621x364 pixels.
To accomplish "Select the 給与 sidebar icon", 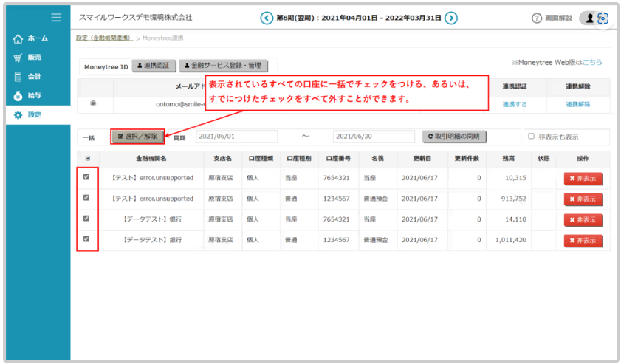I will (18, 96).
